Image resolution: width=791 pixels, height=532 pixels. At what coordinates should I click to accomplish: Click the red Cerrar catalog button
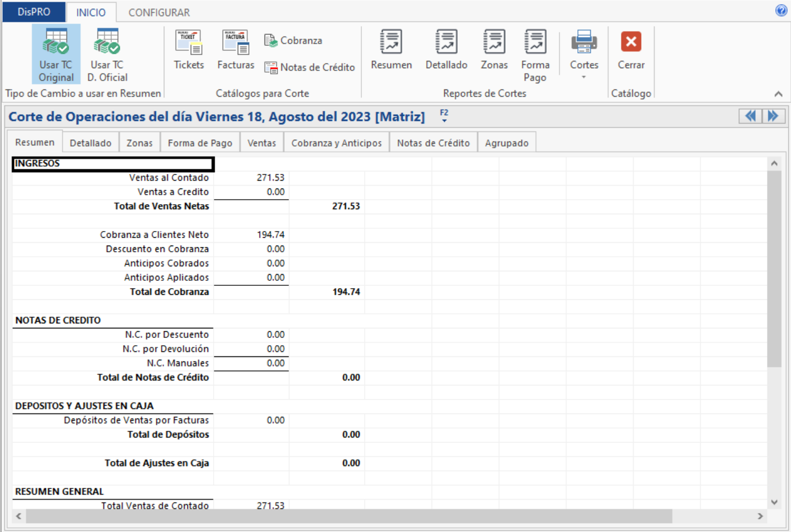pyautogui.click(x=631, y=50)
